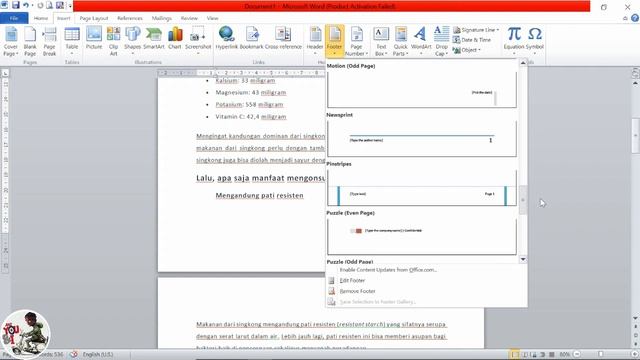Close the Footer gallery button
This screenshot has height=360, width=640.
pos(335,42)
